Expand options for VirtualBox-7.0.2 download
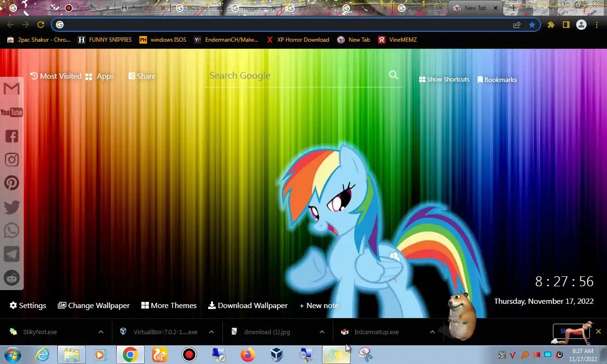Screen dimensions: 607x364 212,332
